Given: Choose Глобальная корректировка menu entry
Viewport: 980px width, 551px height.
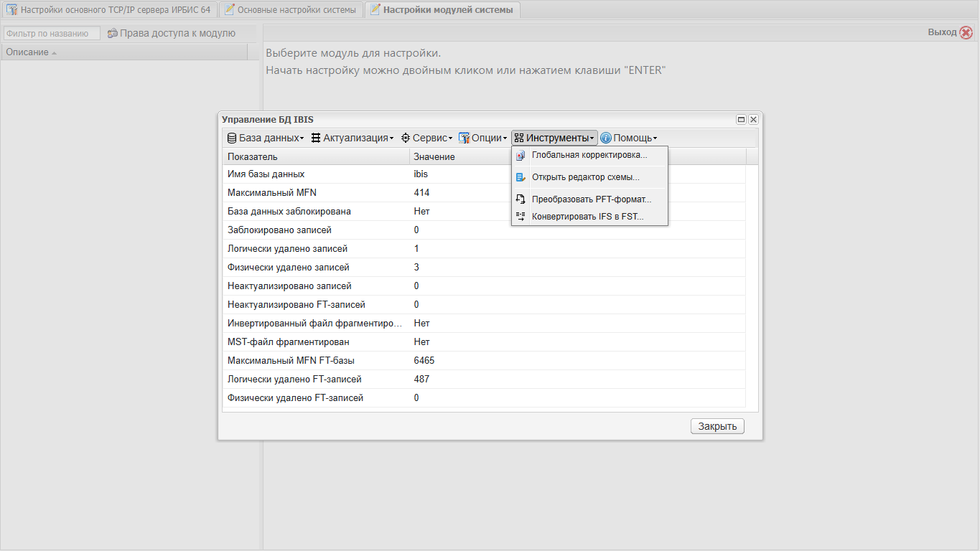Looking at the screenshot, I should [x=589, y=155].
